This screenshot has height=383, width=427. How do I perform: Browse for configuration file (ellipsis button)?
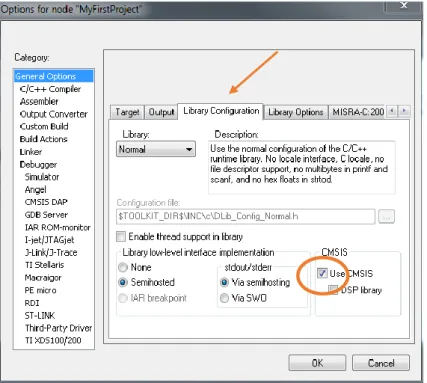coord(386,217)
